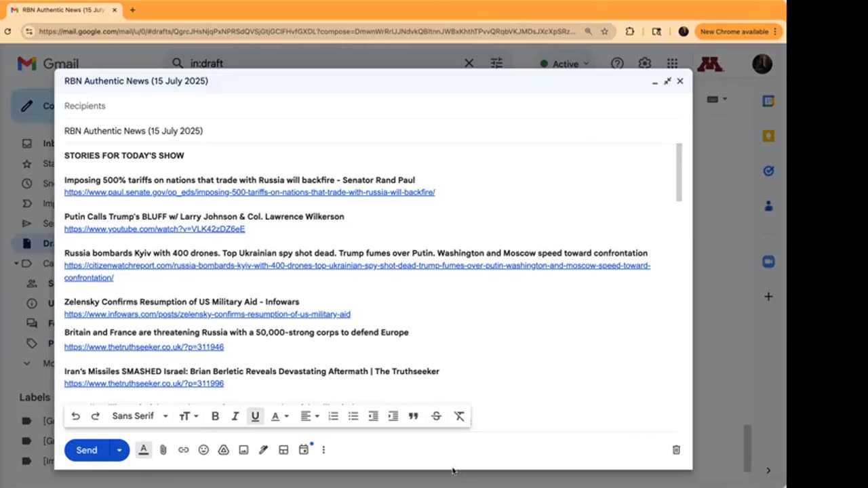The height and width of the screenshot is (488, 868).
Task: Open the text color picker
Action: coord(279,416)
